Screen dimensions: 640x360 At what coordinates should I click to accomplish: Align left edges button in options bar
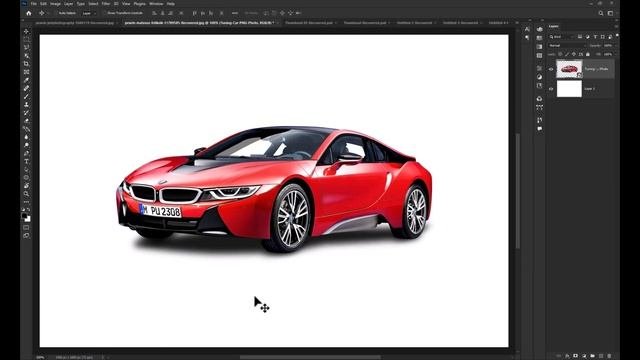pos(154,13)
